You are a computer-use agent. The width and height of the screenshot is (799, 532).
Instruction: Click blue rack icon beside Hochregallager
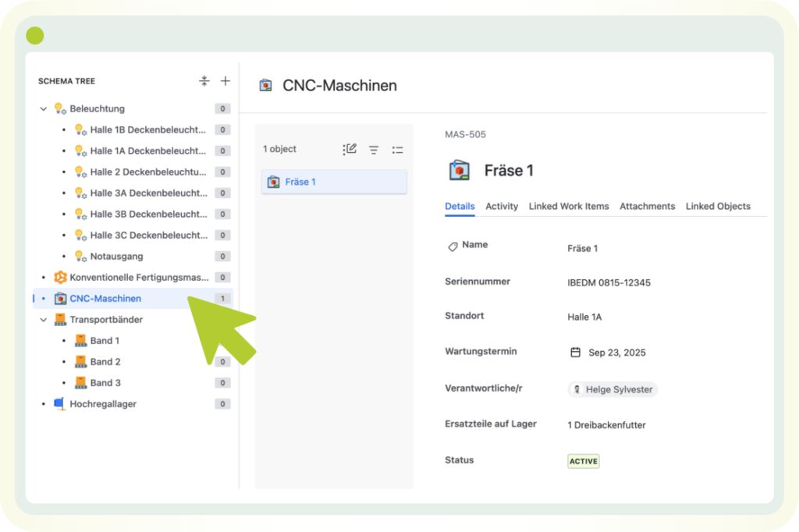tap(59, 403)
